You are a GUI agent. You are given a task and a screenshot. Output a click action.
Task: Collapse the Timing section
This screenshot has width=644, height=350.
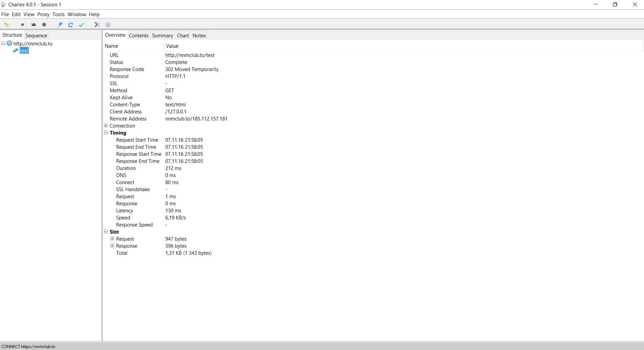(106, 133)
